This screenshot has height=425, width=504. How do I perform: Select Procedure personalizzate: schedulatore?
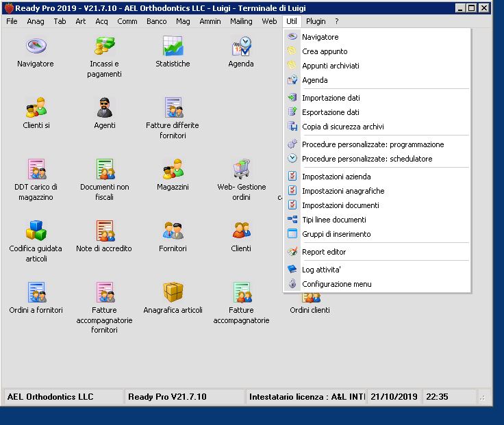[x=377, y=159]
